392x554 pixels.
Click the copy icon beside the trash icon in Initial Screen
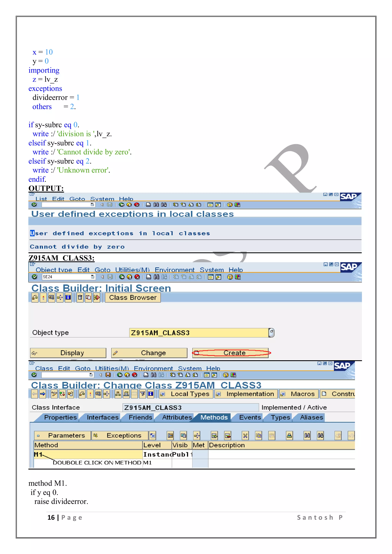88,298
